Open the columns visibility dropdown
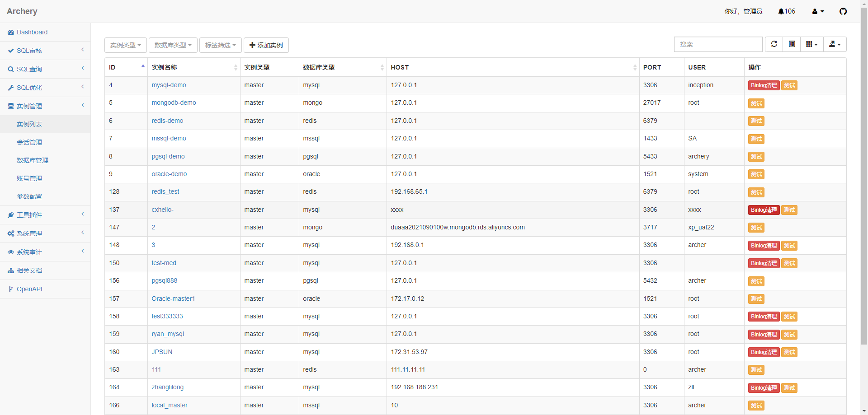This screenshot has width=868, height=415. coord(812,44)
